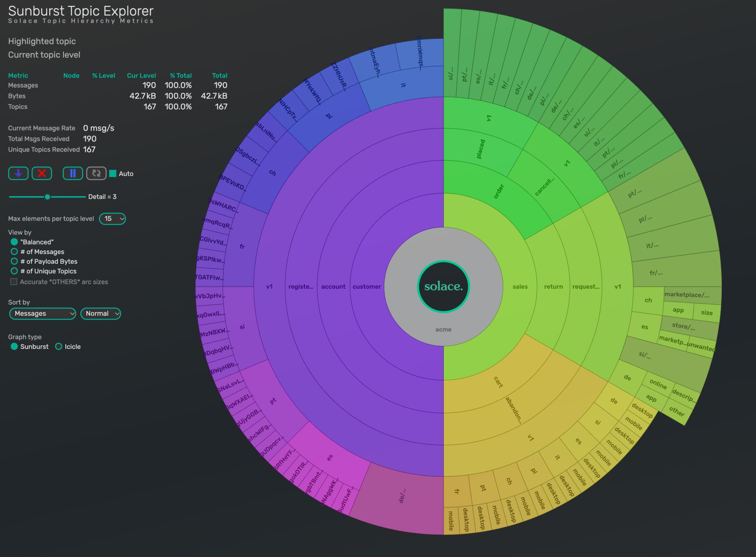Select View by # of Payload Bytes
756x557 pixels.
pos(14,261)
